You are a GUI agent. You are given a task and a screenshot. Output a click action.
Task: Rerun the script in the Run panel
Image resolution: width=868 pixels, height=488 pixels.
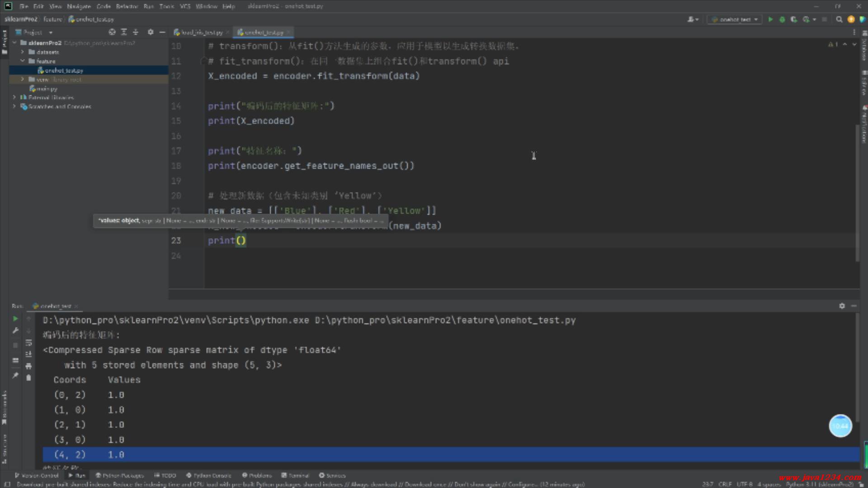15,319
